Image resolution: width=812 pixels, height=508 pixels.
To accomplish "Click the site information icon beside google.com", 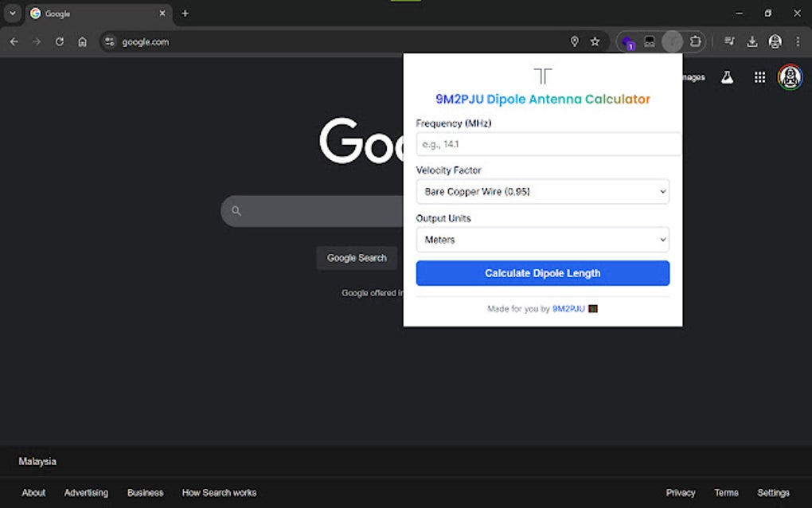I will (110, 41).
